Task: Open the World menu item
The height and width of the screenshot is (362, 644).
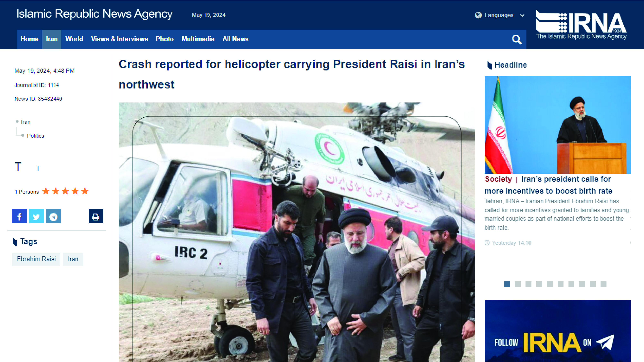Action: click(74, 39)
